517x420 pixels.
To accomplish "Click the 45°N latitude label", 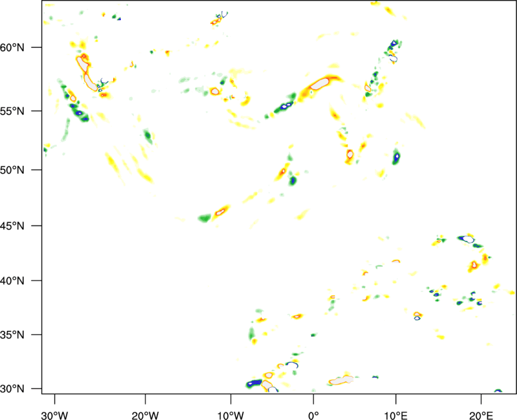I will pos(12,226).
